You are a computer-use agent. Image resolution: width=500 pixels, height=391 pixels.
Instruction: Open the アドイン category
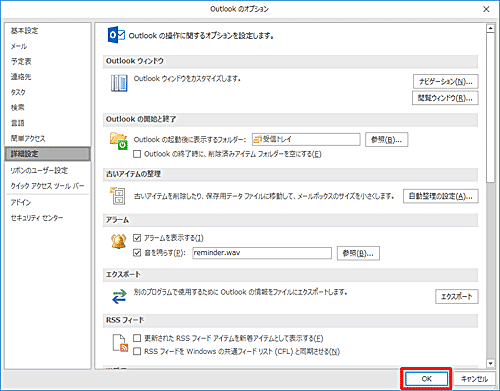[21, 202]
